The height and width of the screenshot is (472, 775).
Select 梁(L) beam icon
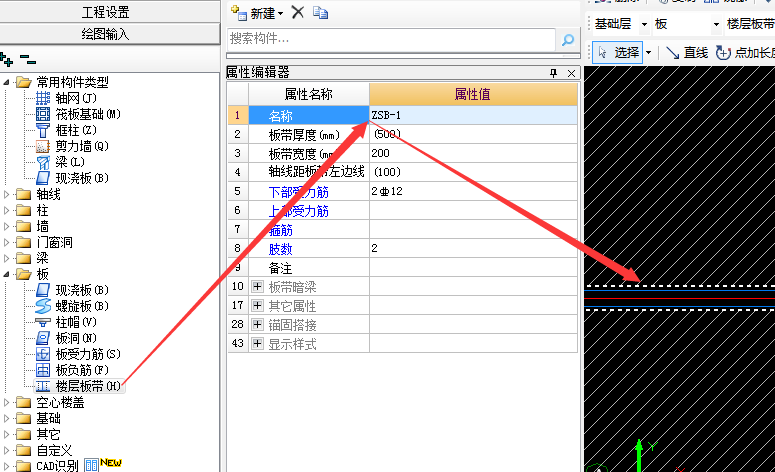[43, 162]
